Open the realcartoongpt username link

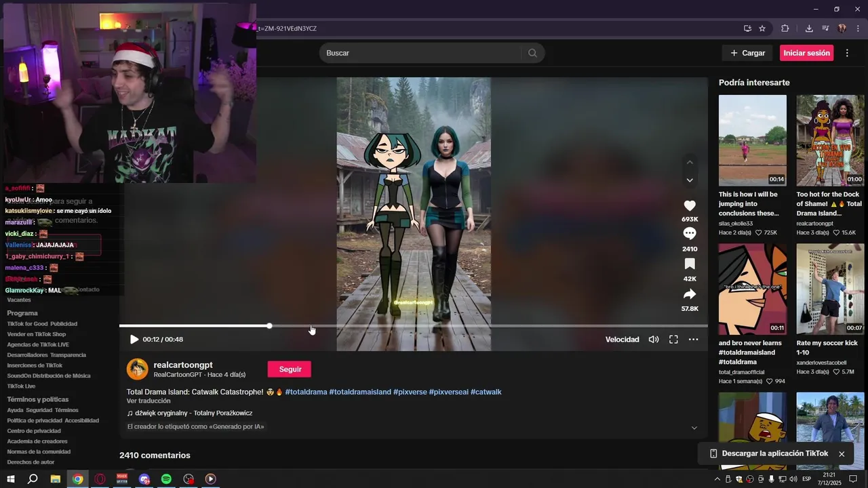point(183,365)
